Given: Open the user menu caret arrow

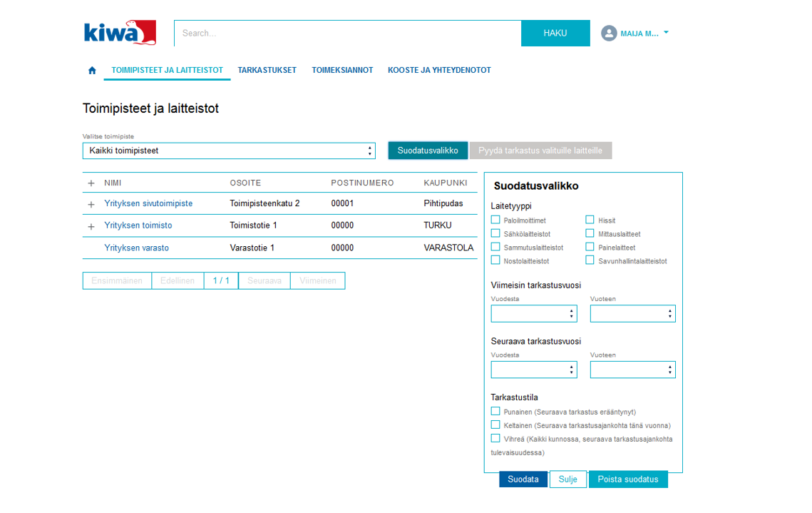Looking at the screenshot, I should coord(666,33).
